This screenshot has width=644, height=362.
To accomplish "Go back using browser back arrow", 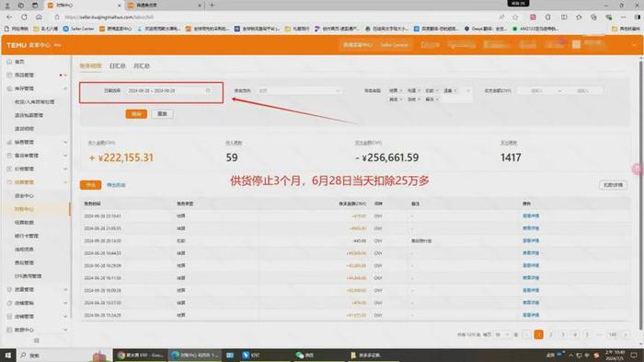I will click(x=9, y=18).
